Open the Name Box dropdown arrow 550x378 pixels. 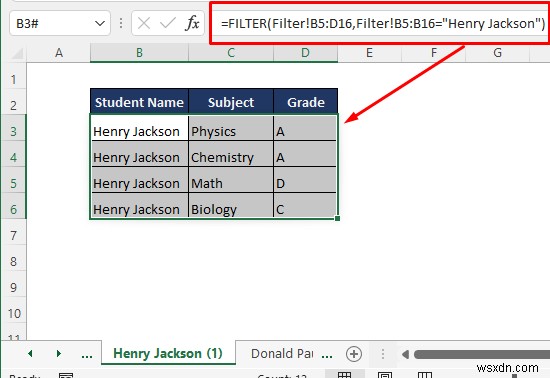tap(100, 23)
